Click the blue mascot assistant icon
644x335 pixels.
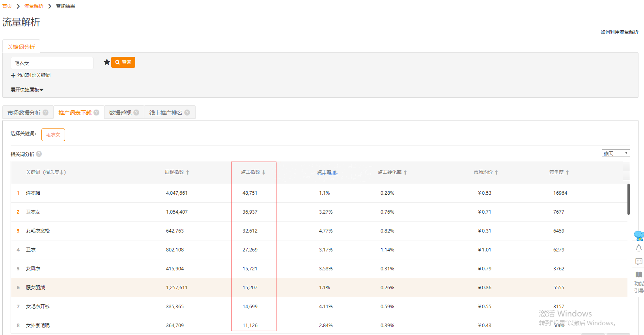pyautogui.click(x=639, y=235)
